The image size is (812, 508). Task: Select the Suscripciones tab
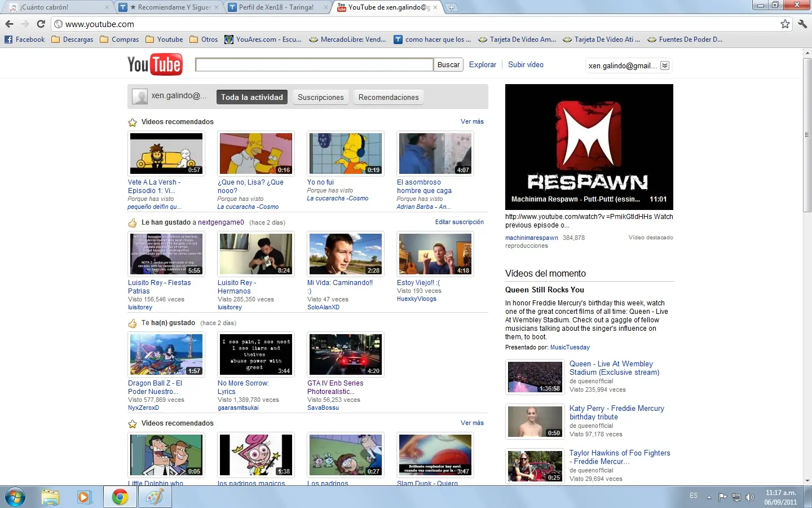click(x=321, y=97)
